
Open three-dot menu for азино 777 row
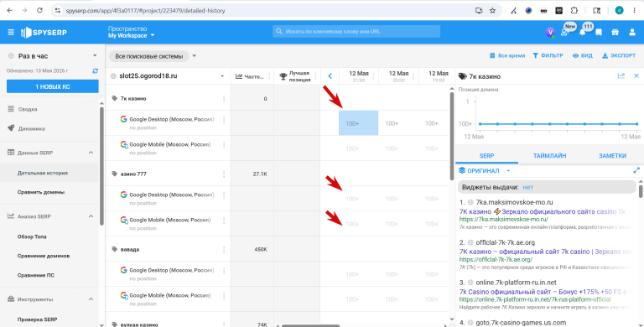click(224, 174)
